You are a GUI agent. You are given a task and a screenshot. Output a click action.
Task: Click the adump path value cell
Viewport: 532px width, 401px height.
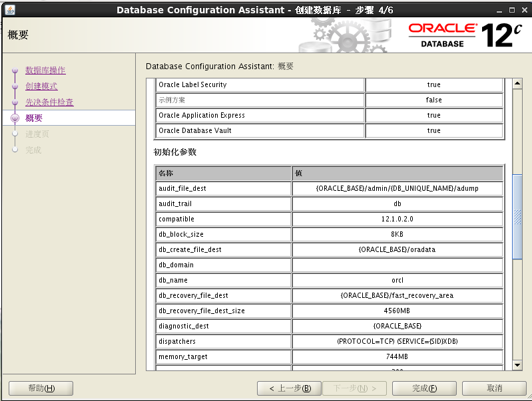click(x=398, y=188)
